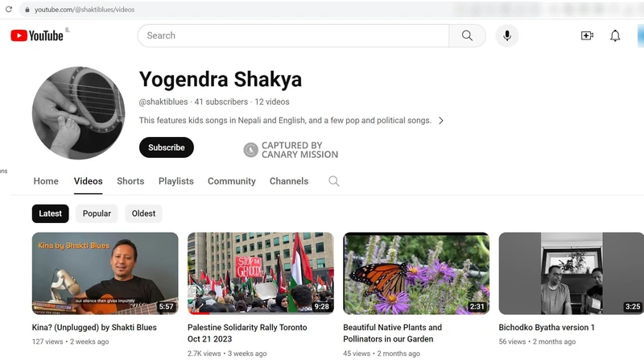Image resolution: width=644 pixels, height=360 pixels.
Task: Click the Yogendra Shakya channel name
Action: tap(221, 79)
